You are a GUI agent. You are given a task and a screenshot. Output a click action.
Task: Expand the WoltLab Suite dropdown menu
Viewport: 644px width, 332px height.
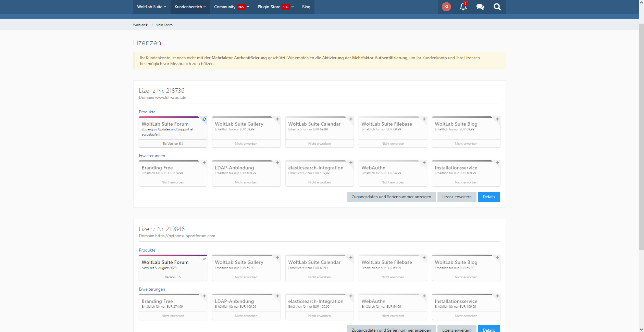coord(151,7)
